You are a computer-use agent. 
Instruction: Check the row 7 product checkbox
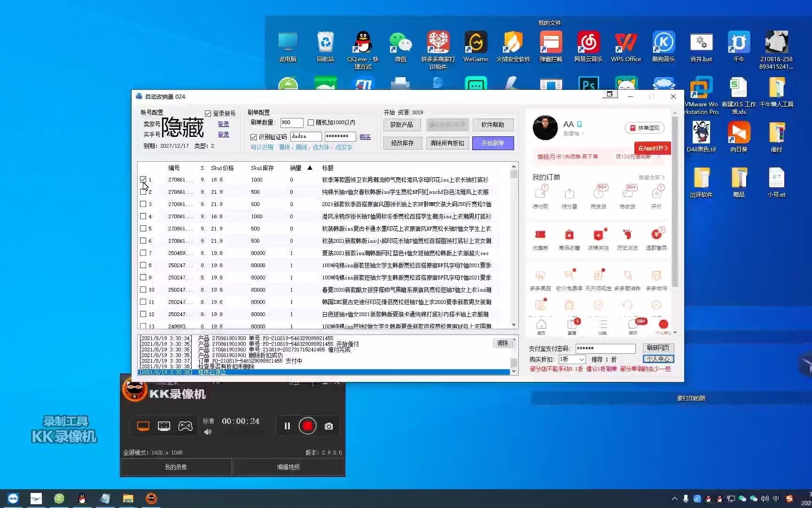143,253
